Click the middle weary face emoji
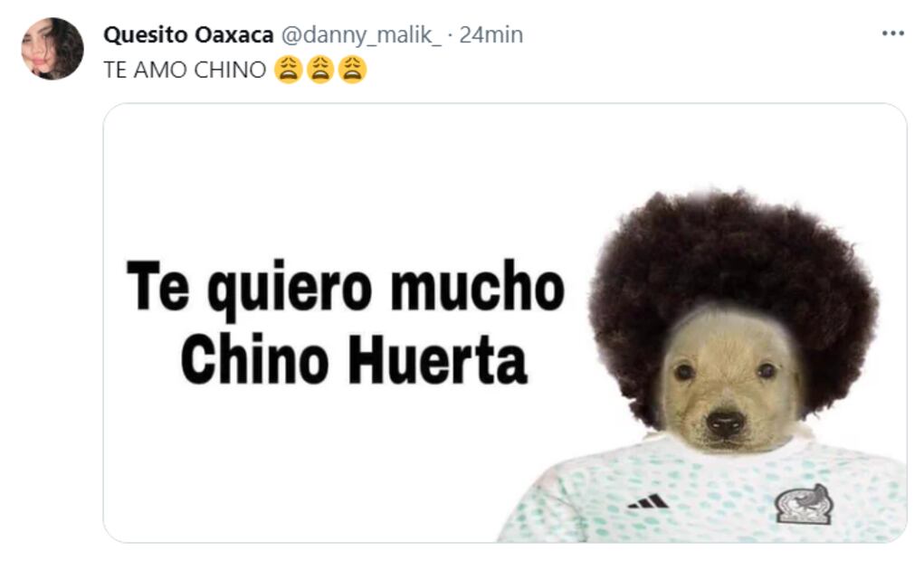Screen dimensions: 924x561 (320, 70)
